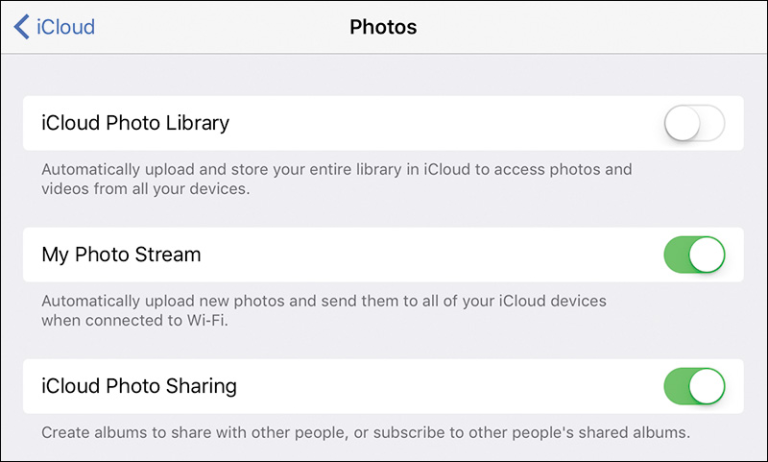768x462 pixels.
Task: Click the description below iCloud Photo Library
Action: (x=336, y=179)
